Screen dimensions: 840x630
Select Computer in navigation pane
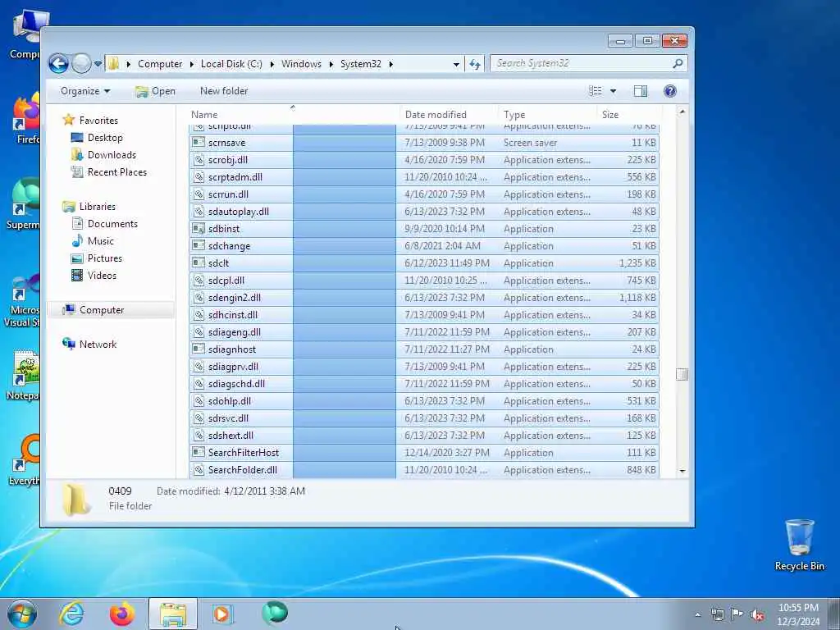tap(101, 309)
